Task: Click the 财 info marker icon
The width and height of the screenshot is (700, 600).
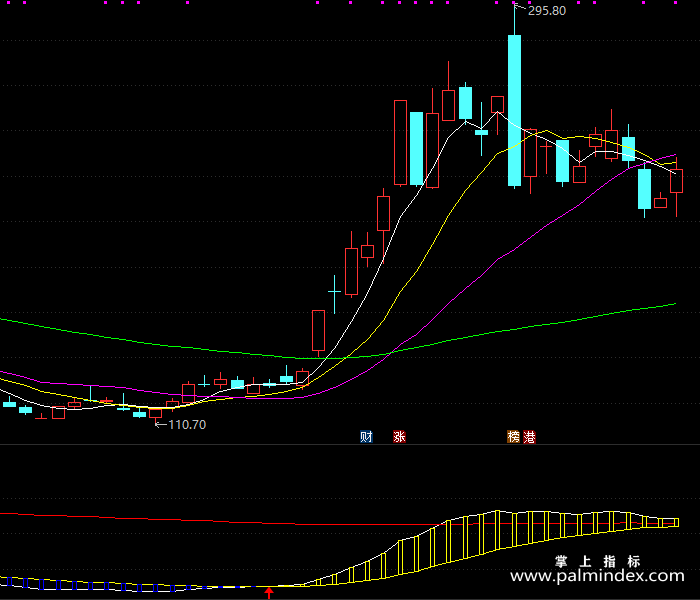Action: 366,436
